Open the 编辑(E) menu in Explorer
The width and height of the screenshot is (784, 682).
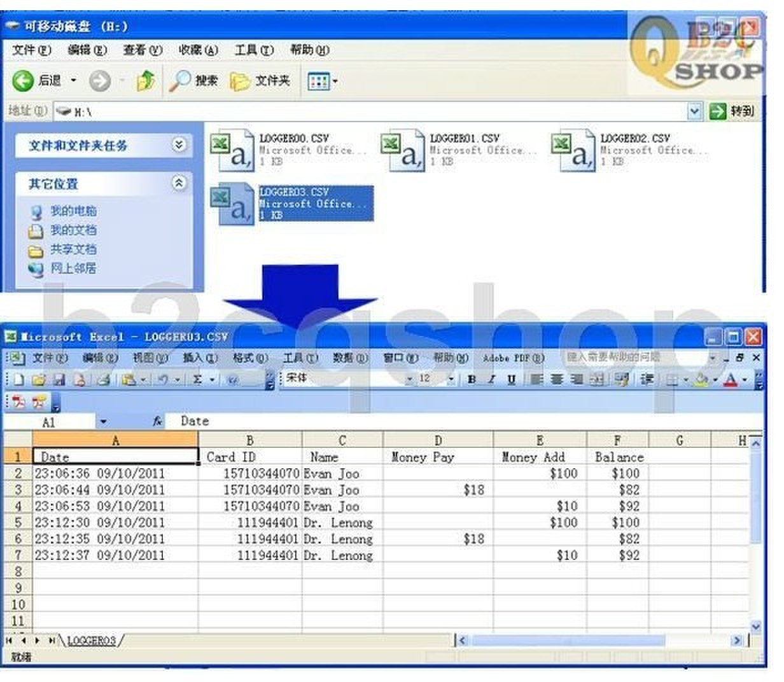tap(87, 50)
